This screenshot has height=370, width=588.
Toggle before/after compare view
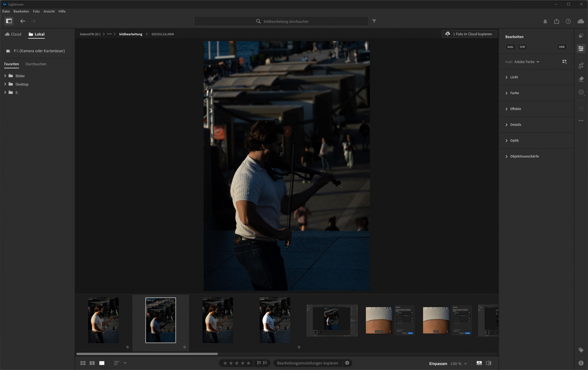point(489,363)
